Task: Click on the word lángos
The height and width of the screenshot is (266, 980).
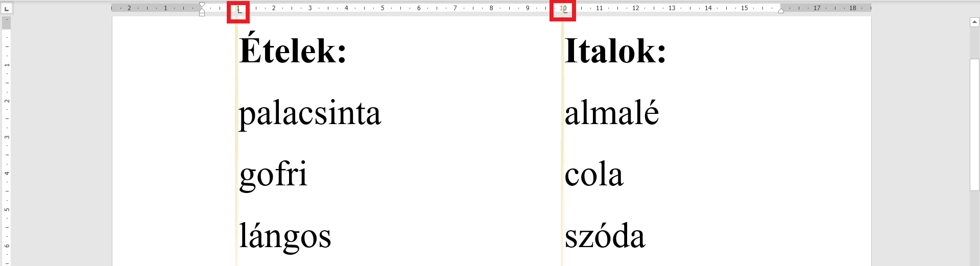Action: click(x=285, y=237)
